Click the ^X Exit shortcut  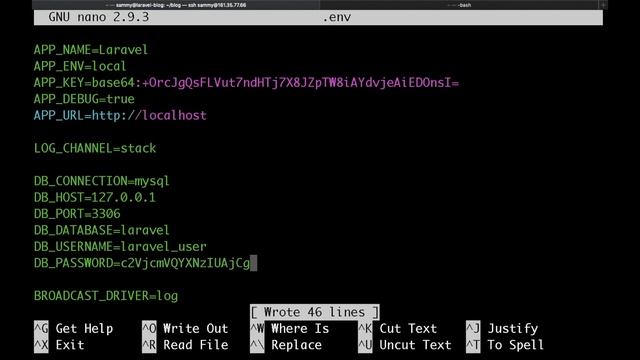59,345
